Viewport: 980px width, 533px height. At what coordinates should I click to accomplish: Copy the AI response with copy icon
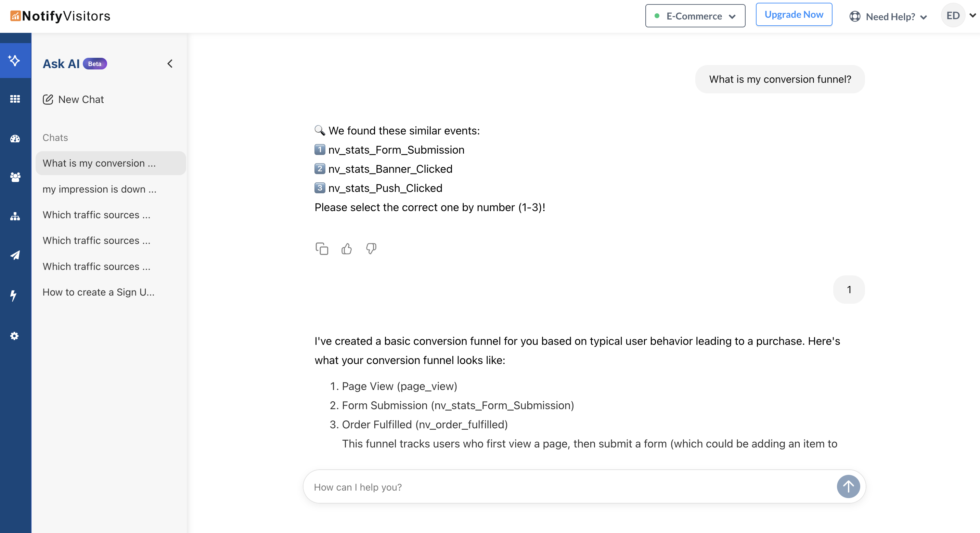point(322,248)
